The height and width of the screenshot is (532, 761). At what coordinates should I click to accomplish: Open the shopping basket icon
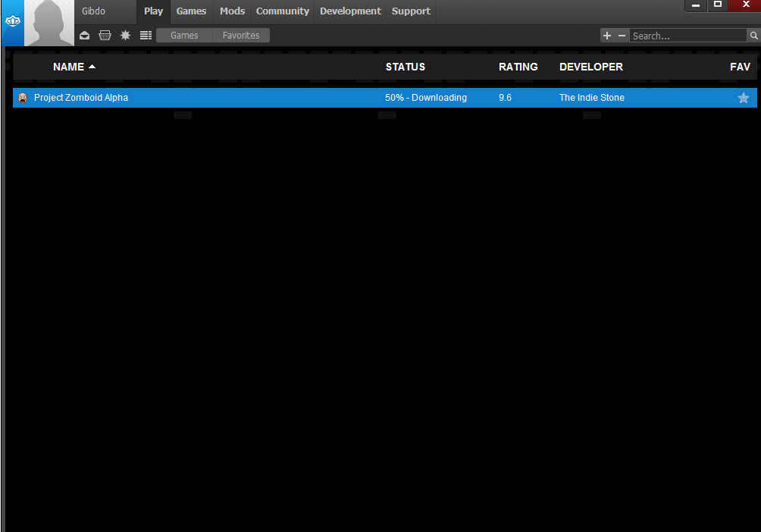point(105,36)
